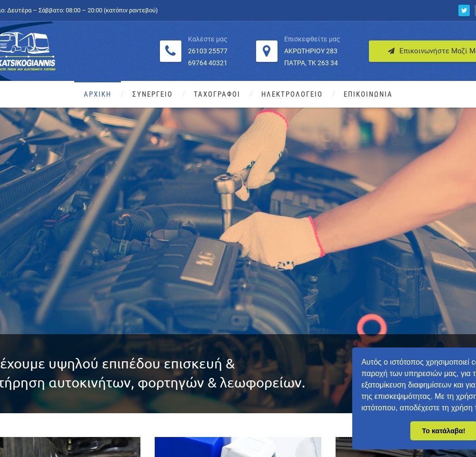Go to the ΑΡΧΙΚΗ home tab

98,94
